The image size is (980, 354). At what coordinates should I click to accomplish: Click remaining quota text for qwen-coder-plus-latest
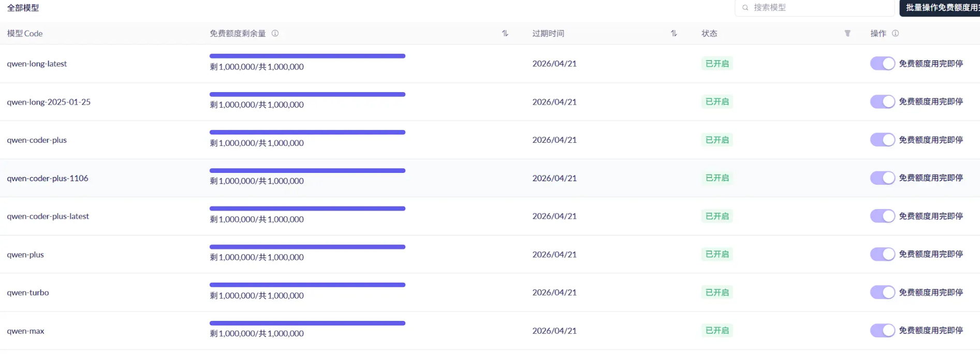point(257,219)
